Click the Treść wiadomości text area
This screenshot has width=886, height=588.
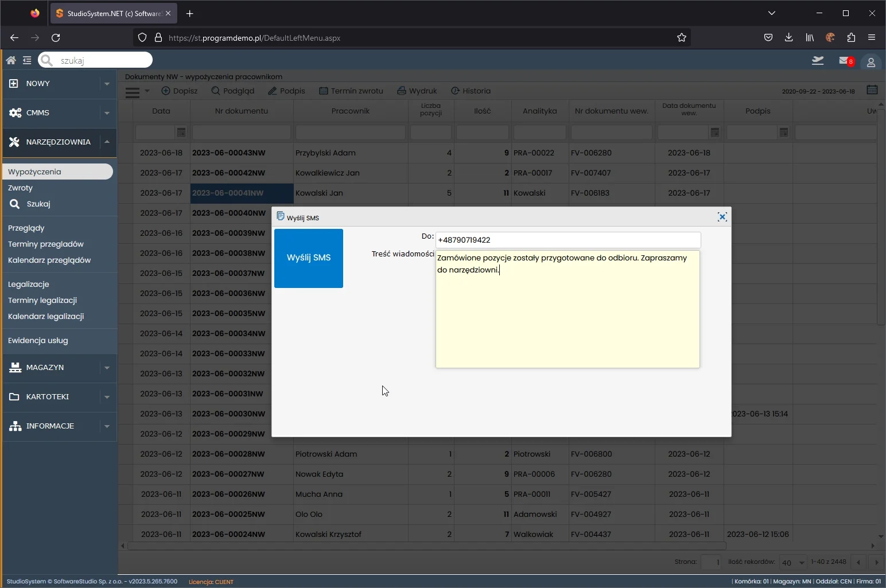click(x=568, y=310)
